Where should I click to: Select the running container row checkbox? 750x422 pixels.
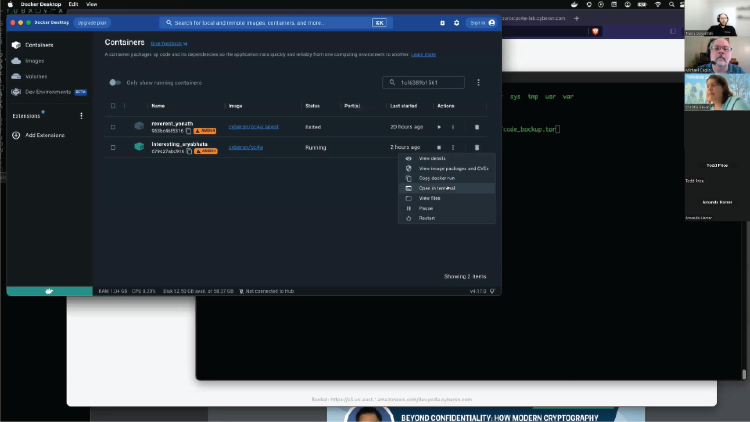(113, 147)
